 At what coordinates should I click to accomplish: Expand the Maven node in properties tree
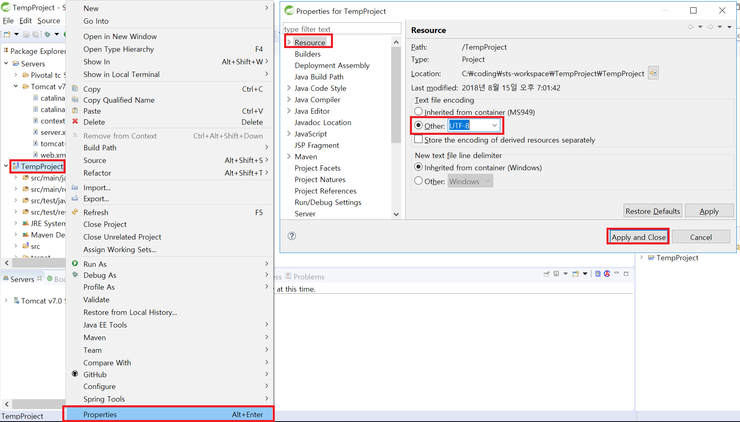pyautogui.click(x=289, y=157)
